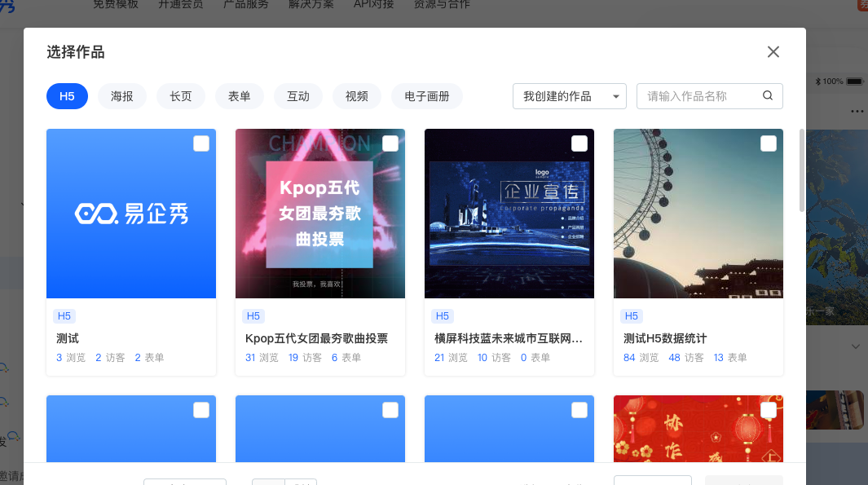Click the title Kpop五代女团最夯歌曲投票
The height and width of the screenshot is (485, 868).
(x=317, y=338)
